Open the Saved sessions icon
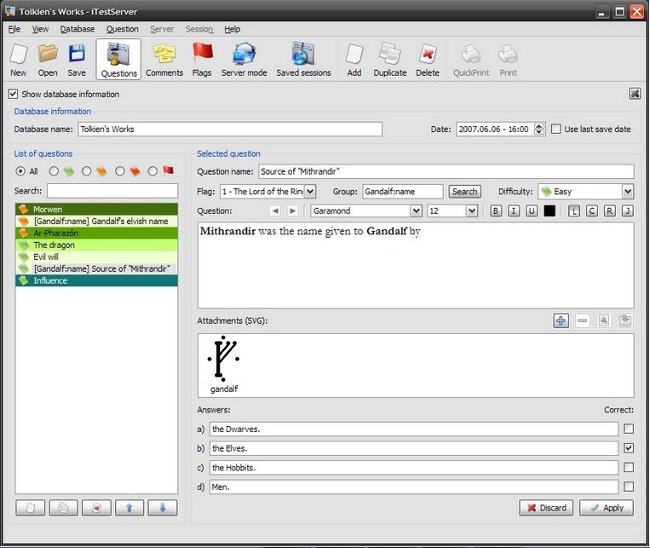The height and width of the screenshot is (548, 650). tap(303, 60)
